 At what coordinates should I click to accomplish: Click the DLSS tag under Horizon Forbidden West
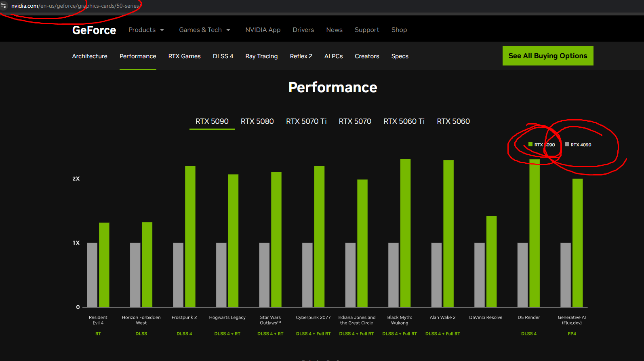tap(141, 334)
